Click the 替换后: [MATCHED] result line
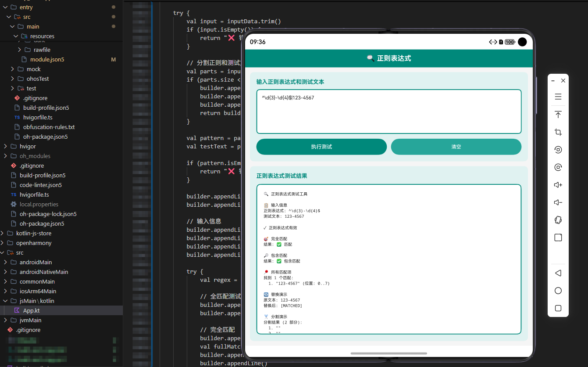Screen dimensions: 588x367 click(283, 306)
